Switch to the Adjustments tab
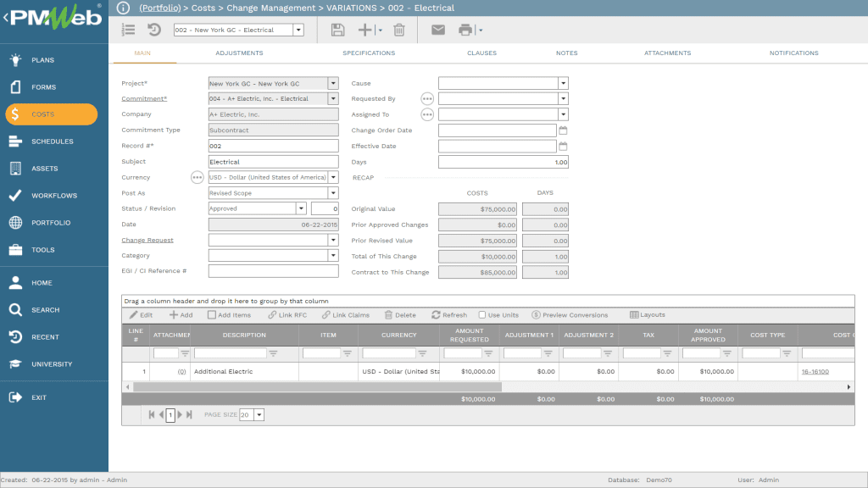Screen dimensions: 868x488 [239, 53]
